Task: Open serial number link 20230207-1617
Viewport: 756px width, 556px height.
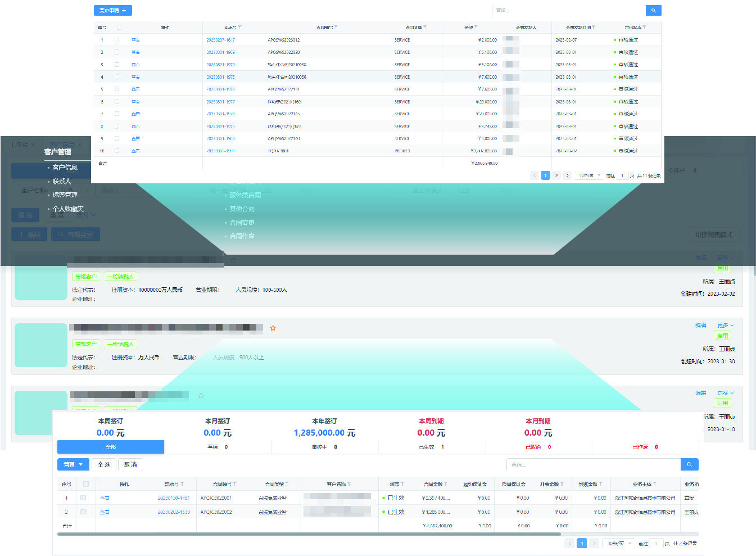Action: pyautogui.click(x=220, y=40)
